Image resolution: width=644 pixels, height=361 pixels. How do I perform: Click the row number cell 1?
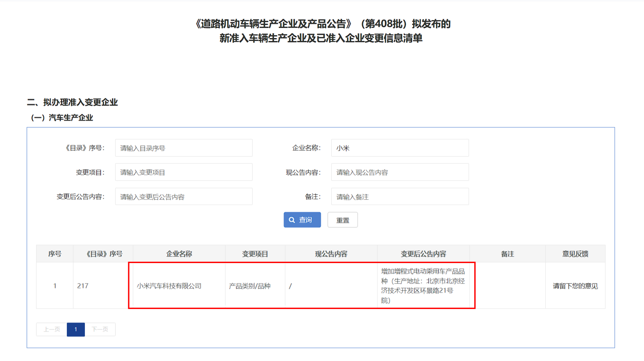tap(55, 286)
